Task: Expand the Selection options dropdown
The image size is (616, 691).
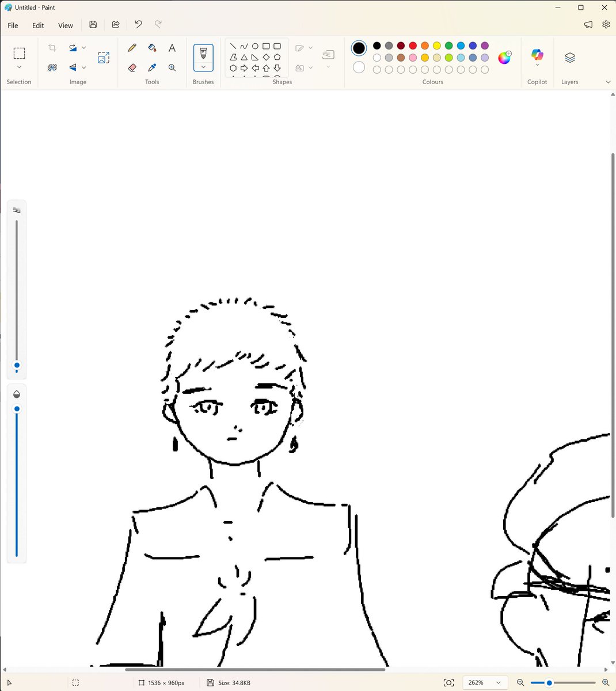Action: click(19, 67)
